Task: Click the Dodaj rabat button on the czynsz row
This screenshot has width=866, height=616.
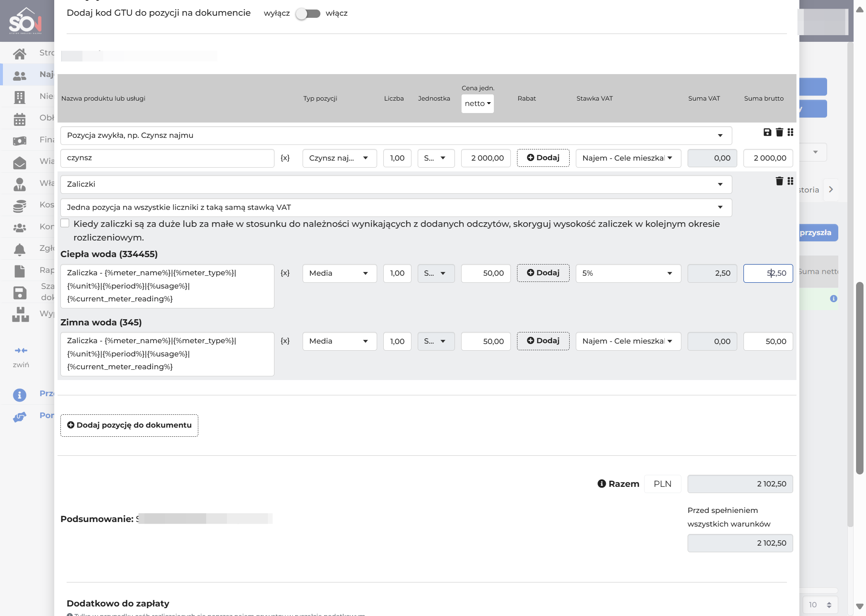Action: coord(543,158)
